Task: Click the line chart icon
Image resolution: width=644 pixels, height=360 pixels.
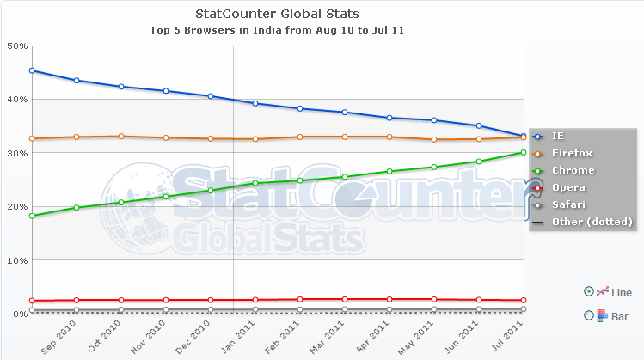Action: [603, 292]
